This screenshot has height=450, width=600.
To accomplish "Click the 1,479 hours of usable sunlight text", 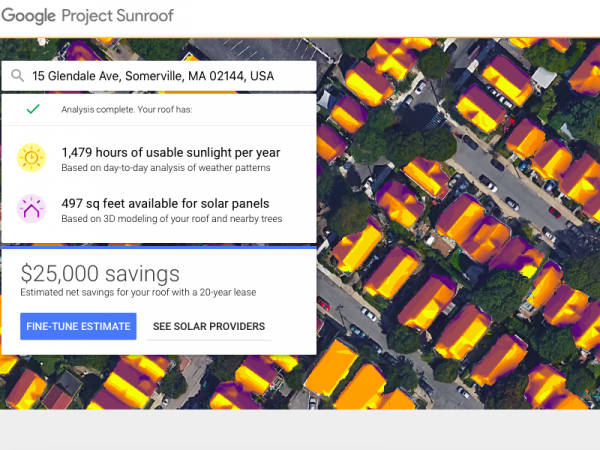I will (171, 152).
